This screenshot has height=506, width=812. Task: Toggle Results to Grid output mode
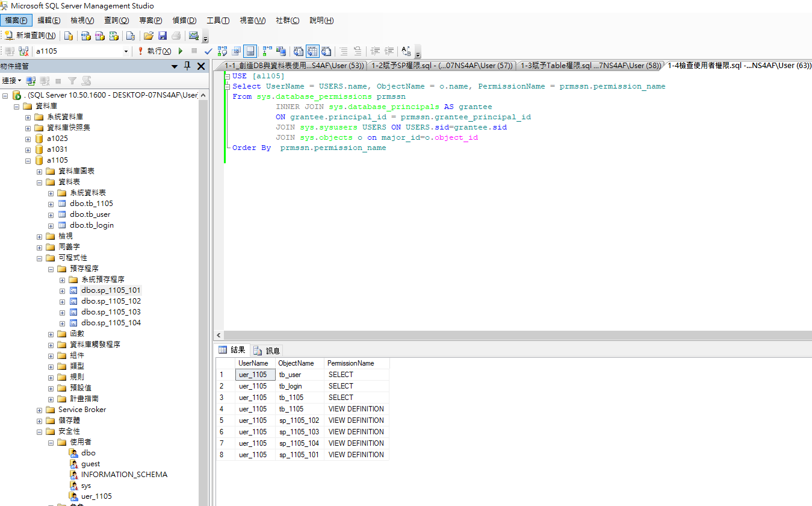pyautogui.click(x=312, y=51)
